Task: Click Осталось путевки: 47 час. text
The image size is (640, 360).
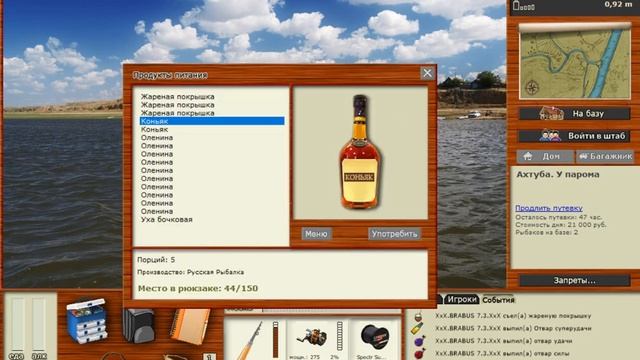Action: tap(558, 218)
